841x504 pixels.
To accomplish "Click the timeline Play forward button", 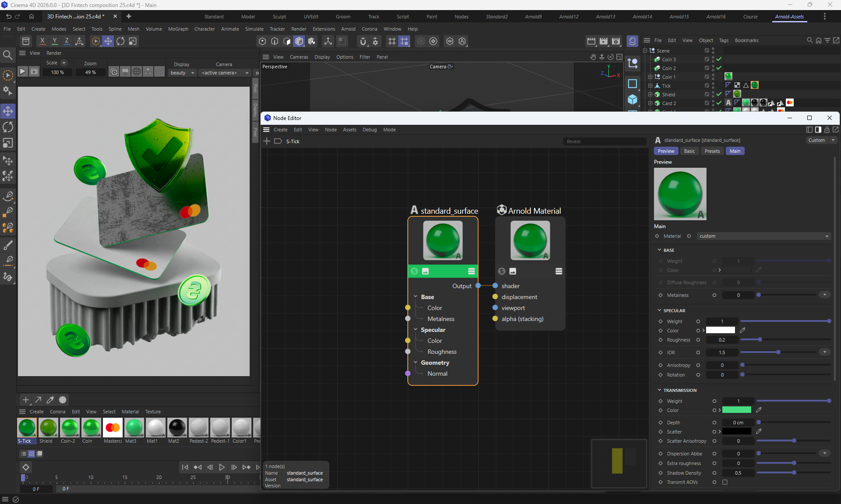I will coord(222,467).
